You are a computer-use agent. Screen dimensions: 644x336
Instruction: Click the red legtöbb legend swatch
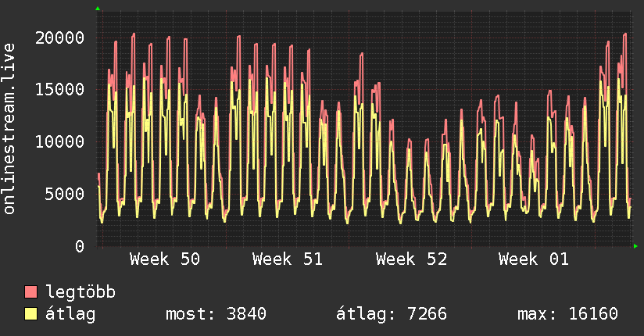[31, 293]
